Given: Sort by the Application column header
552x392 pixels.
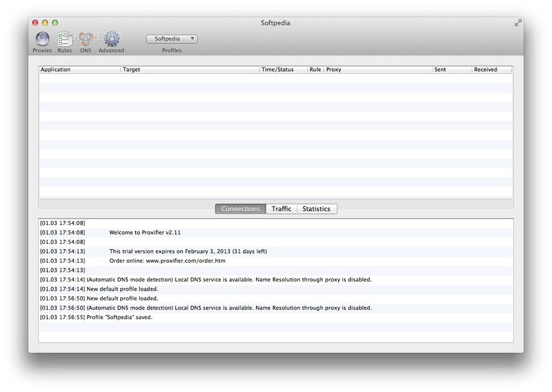Looking at the screenshot, I should pyautogui.click(x=79, y=70).
